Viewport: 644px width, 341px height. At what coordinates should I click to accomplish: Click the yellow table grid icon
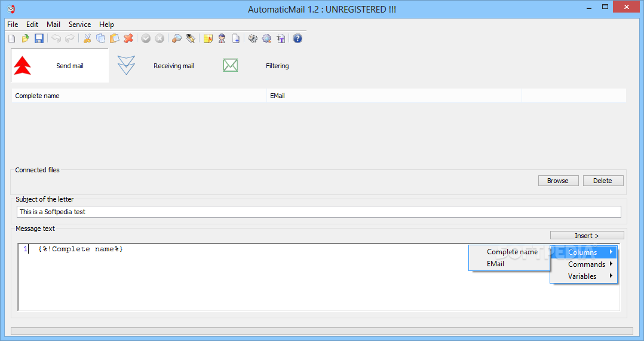pos(208,39)
